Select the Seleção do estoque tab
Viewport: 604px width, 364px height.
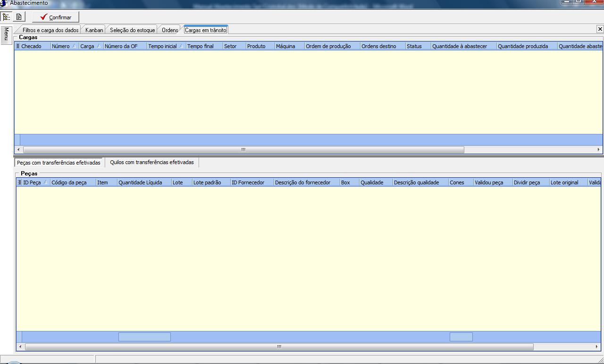coord(132,30)
